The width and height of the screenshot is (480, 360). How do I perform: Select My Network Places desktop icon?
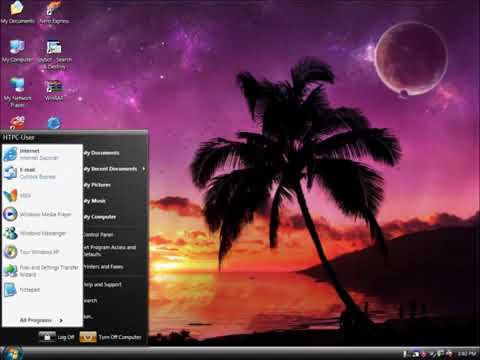pyautogui.click(x=17, y=93)
